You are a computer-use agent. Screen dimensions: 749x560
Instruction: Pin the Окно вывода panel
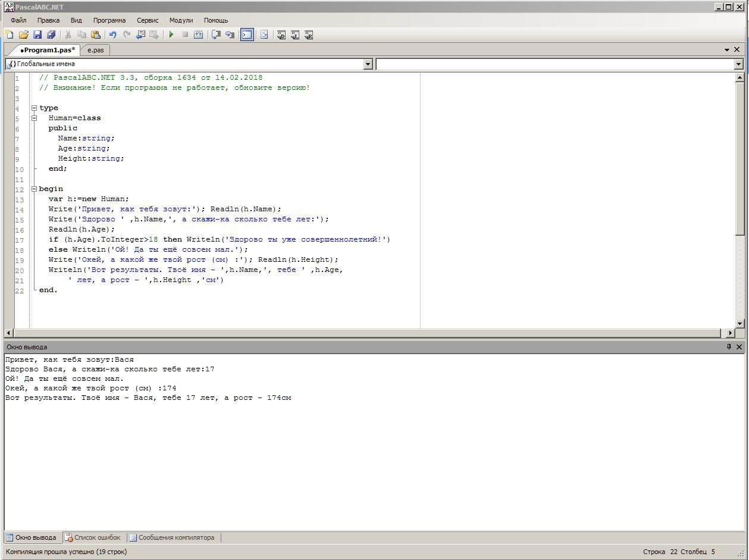tap(729, 347)
